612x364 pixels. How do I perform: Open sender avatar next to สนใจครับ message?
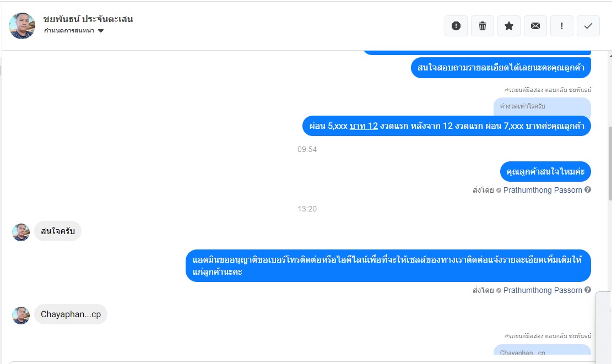pyautogui.click(x=21, y=232)
